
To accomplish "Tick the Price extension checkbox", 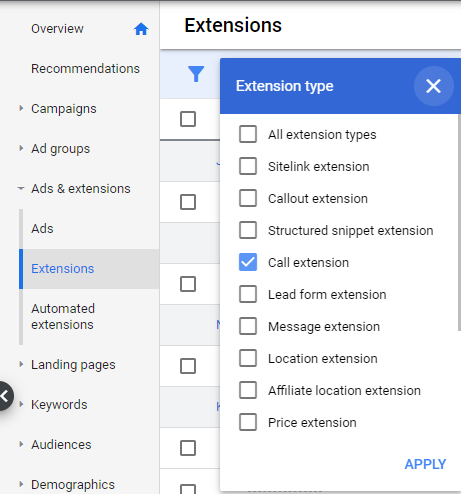I will click(x=248, y=422).
